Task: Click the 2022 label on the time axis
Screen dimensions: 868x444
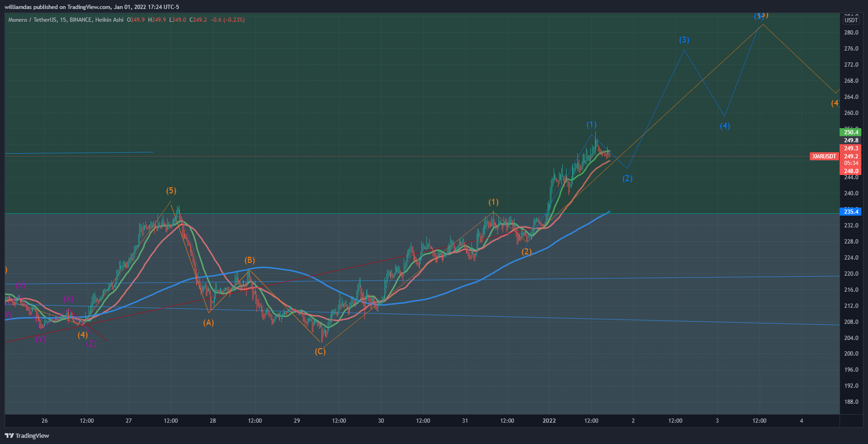Action: coord(549,421)
